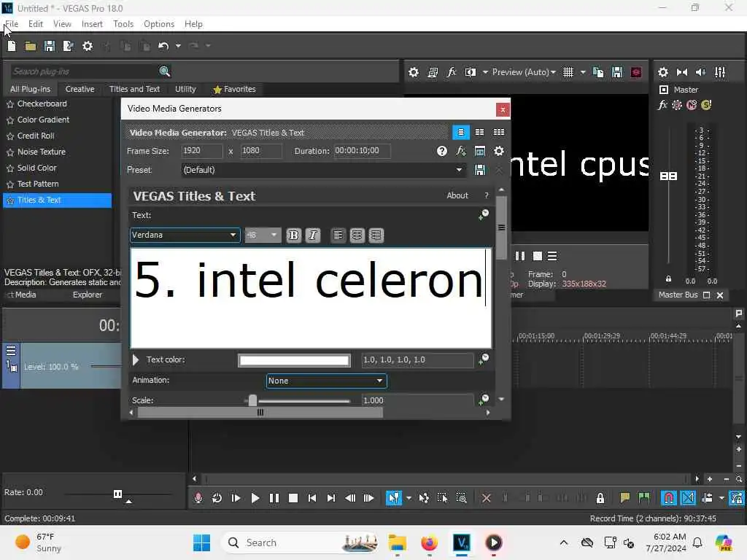Viewport: 747px width, 560px height.
Task: Pause timeline playback
Action: click(274, 498)
